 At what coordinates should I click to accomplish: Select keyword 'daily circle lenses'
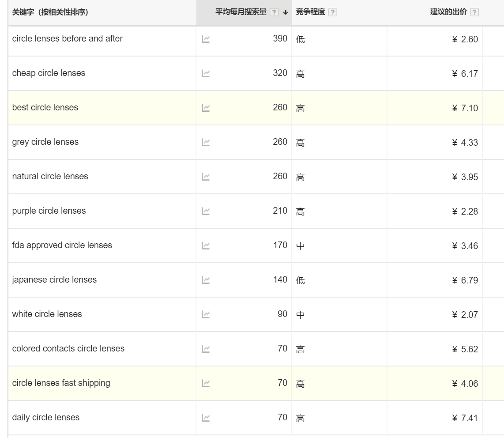[45, 417]
